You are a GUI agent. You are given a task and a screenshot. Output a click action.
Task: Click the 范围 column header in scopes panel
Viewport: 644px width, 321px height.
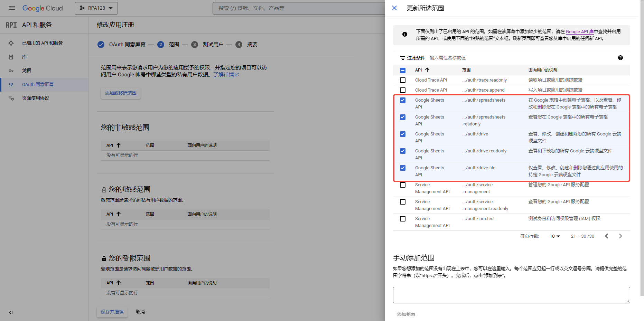[x=466, y=70]
